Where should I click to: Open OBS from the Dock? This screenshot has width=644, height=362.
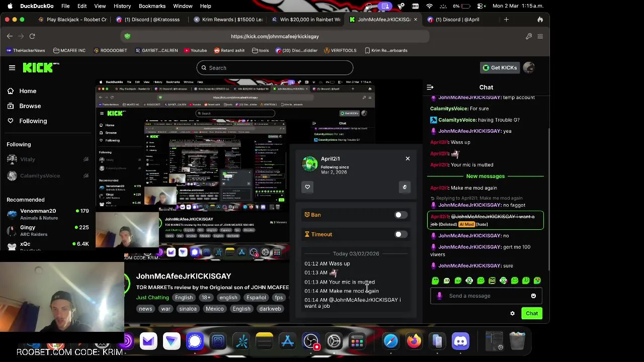(311, 341)
